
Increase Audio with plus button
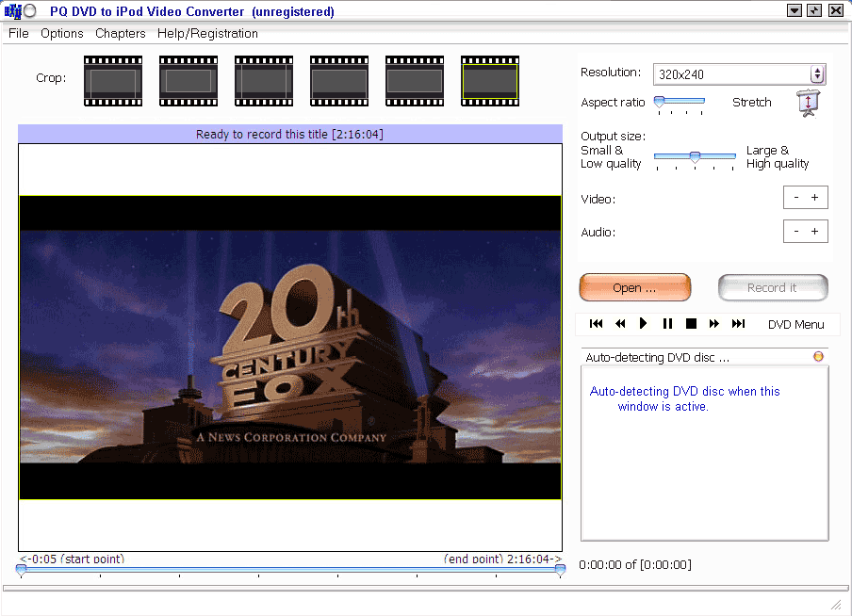814,232
